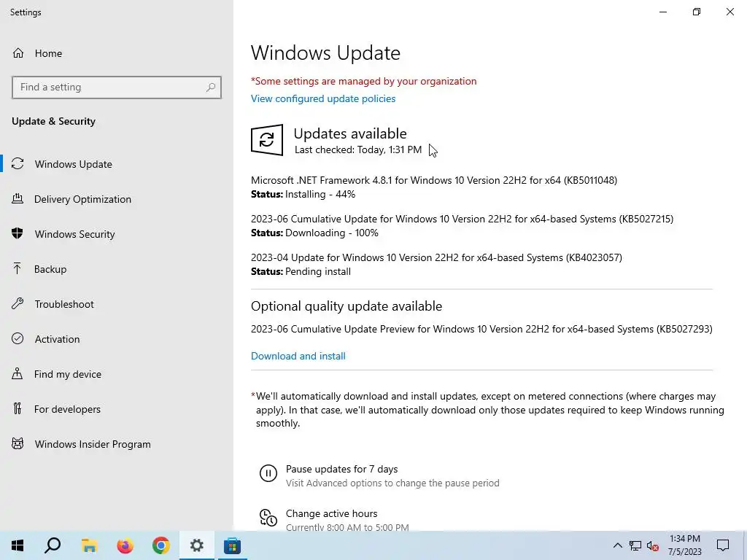The image size is (747, 560).
Task: Click the KB5011048 .NET Framework update title
Action: coord(434,180)
